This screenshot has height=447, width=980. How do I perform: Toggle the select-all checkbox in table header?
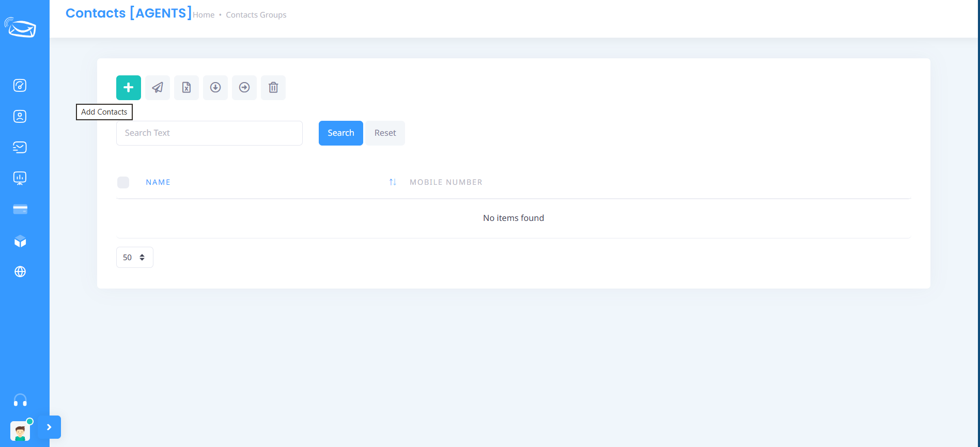point(123,182)
